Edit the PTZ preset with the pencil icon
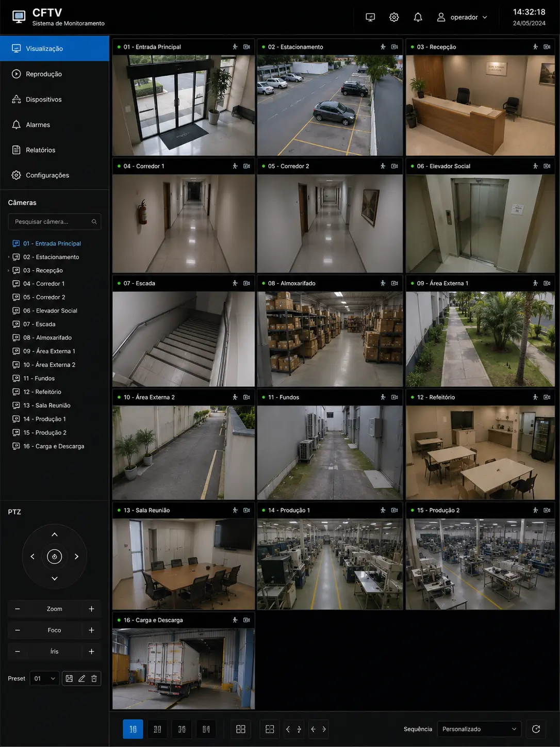This screenshot has width=560, height=747. pos(81,678)
